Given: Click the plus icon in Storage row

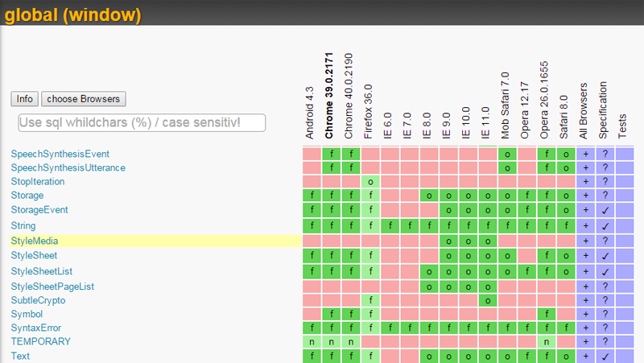Looking at the screenshot, I should (x=586, y=196).
